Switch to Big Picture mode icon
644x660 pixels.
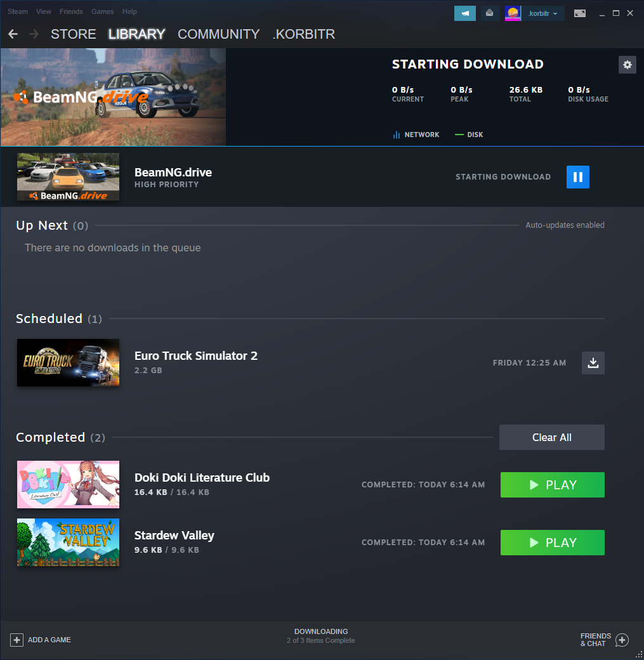[580, 13]
